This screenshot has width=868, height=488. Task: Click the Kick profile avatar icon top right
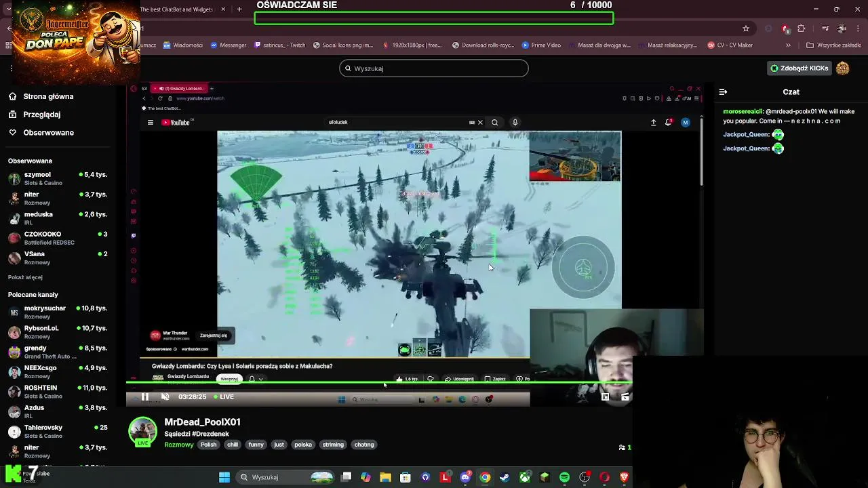842,68
